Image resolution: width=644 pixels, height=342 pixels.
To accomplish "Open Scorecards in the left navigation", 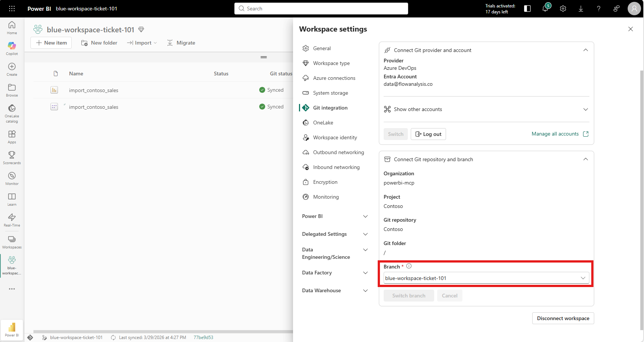I will tap(12, 158).
